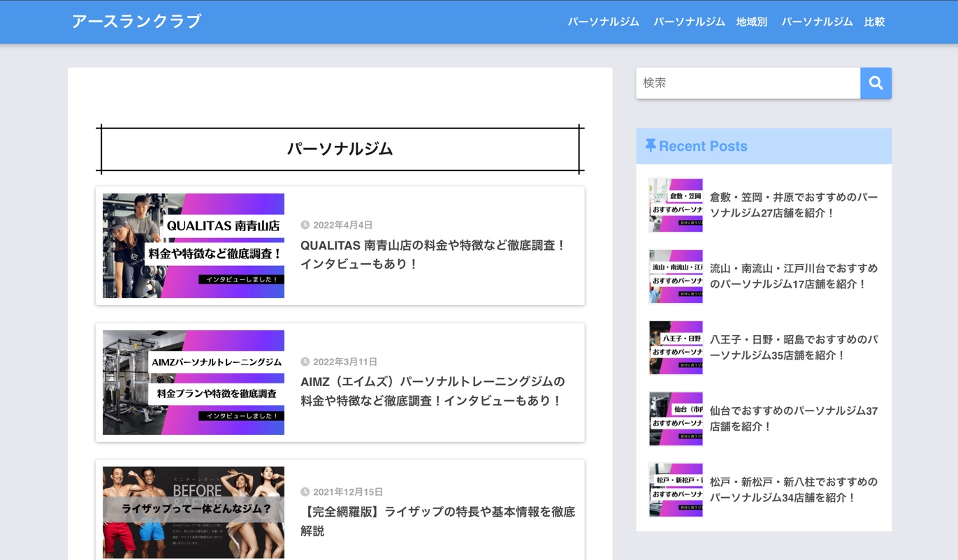958x560 pixels.
Task: Click the search magnifier icon
Action: [876, 83]
